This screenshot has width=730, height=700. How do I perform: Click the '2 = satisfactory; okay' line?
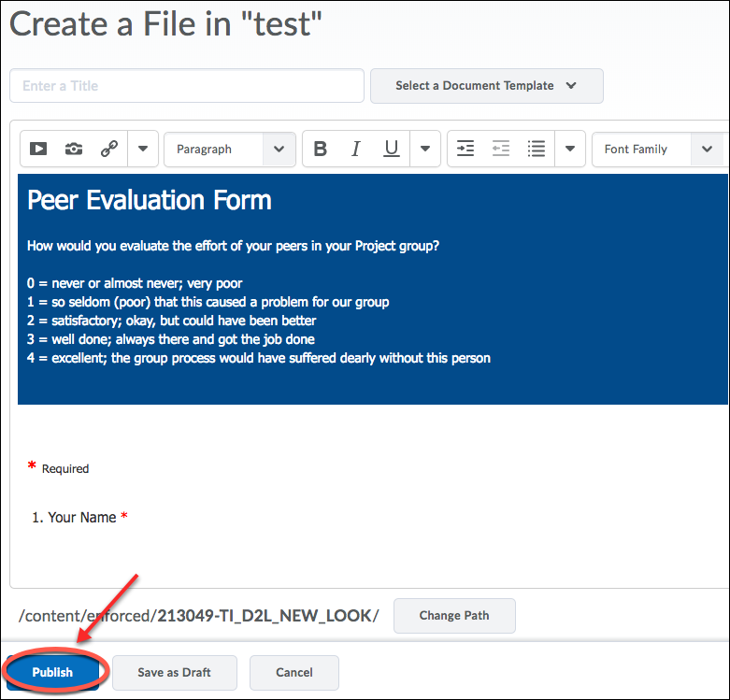click(171, 321)
